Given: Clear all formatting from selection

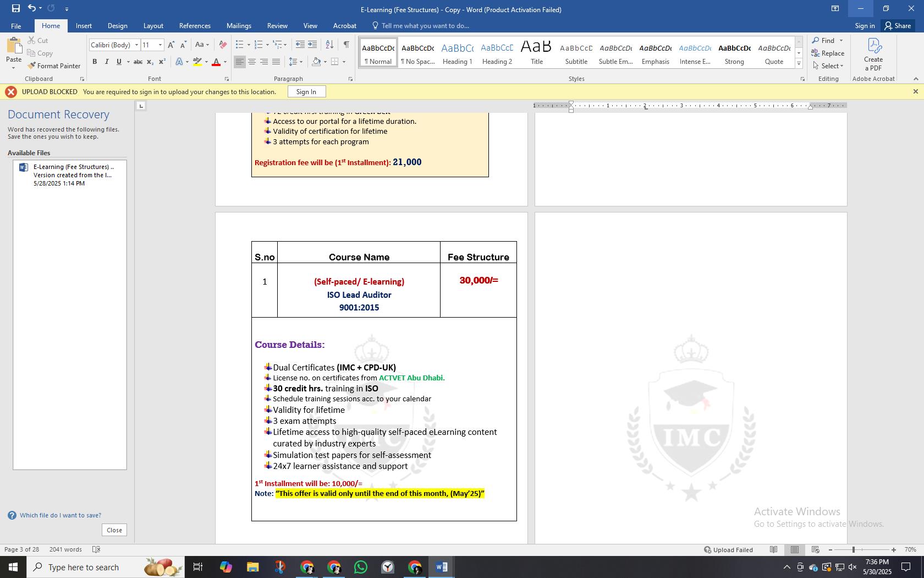Looking at the screenshot, I should click(223, 45).
